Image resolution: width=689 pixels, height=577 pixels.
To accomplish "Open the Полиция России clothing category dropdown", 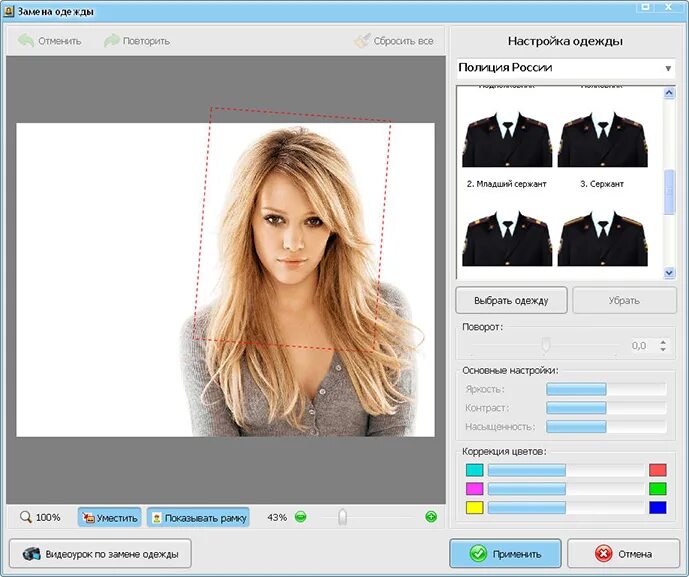I will point(566,68).
